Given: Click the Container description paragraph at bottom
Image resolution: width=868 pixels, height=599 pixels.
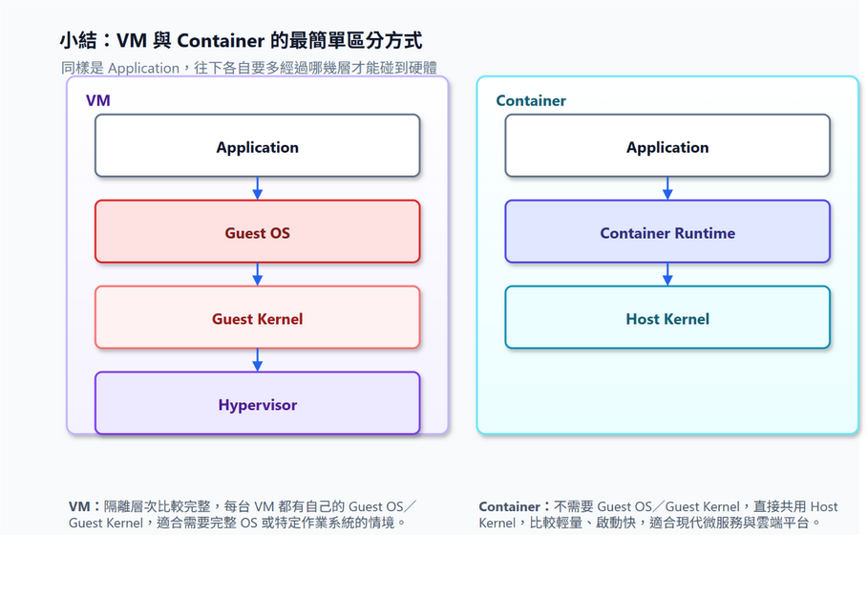Looking at the screenshot, I should 658,514.
